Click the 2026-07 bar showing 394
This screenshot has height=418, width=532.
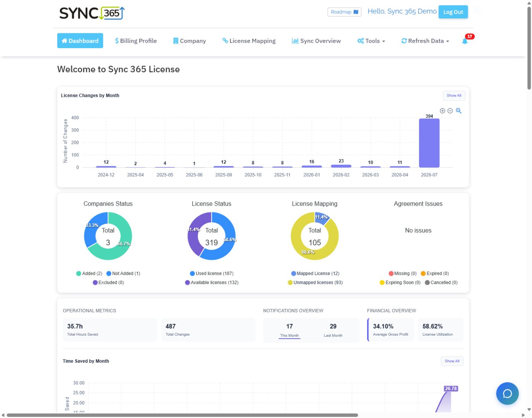click(429, 143)
